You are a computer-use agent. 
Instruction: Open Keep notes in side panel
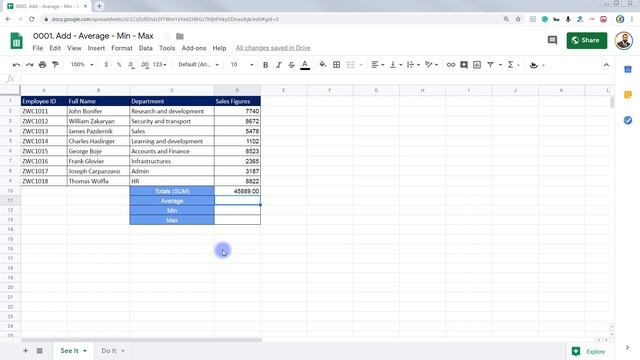coord(628,95)
